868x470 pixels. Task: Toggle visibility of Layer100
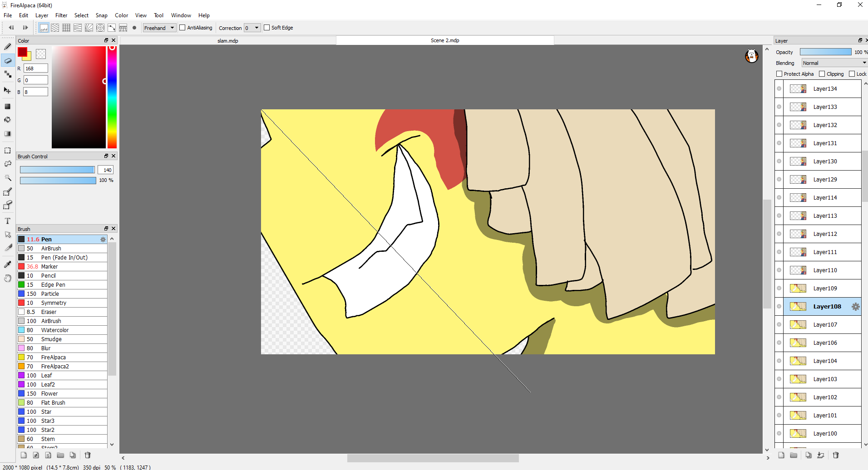pos(779,434)
